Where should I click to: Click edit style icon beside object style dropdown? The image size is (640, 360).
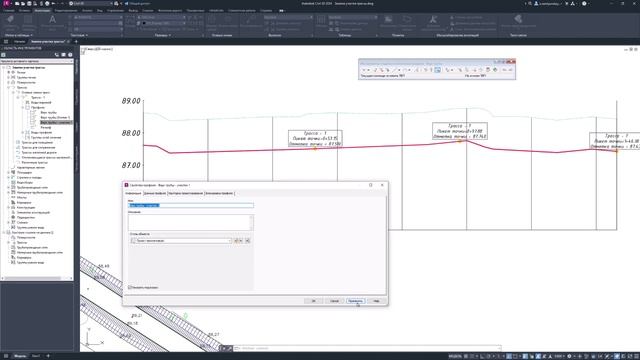[x=236, y=241]
